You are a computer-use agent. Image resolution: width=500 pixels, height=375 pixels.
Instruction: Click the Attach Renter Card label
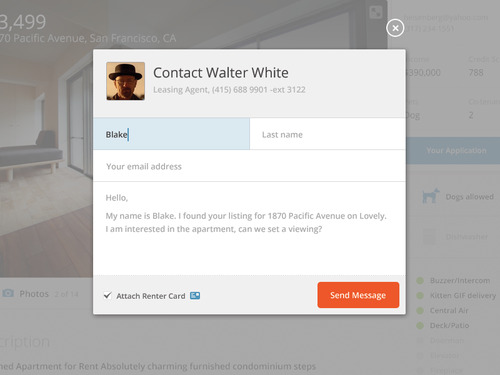coord(151,296)
